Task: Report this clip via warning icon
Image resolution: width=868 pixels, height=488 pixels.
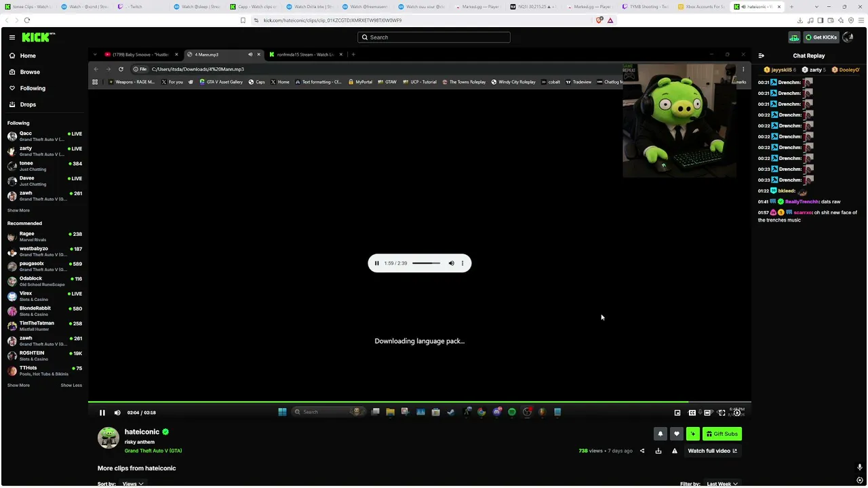Action: click(x=674, y=451)
